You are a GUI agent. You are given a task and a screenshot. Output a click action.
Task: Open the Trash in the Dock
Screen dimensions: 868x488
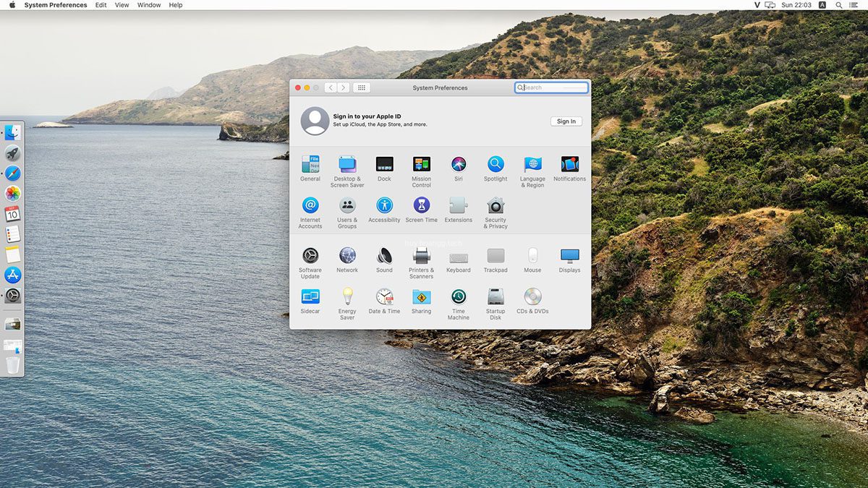click(13, 365)
